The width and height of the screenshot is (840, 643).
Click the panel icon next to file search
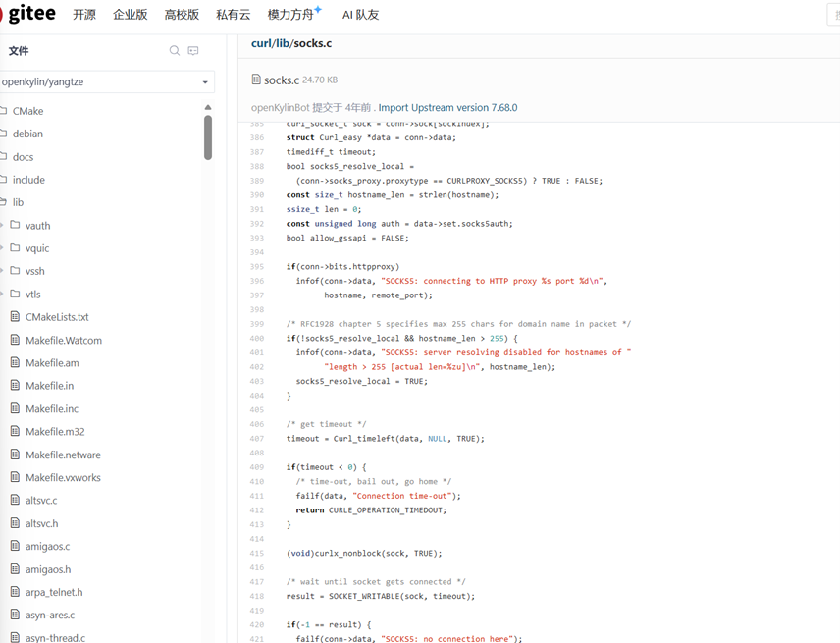193,51
